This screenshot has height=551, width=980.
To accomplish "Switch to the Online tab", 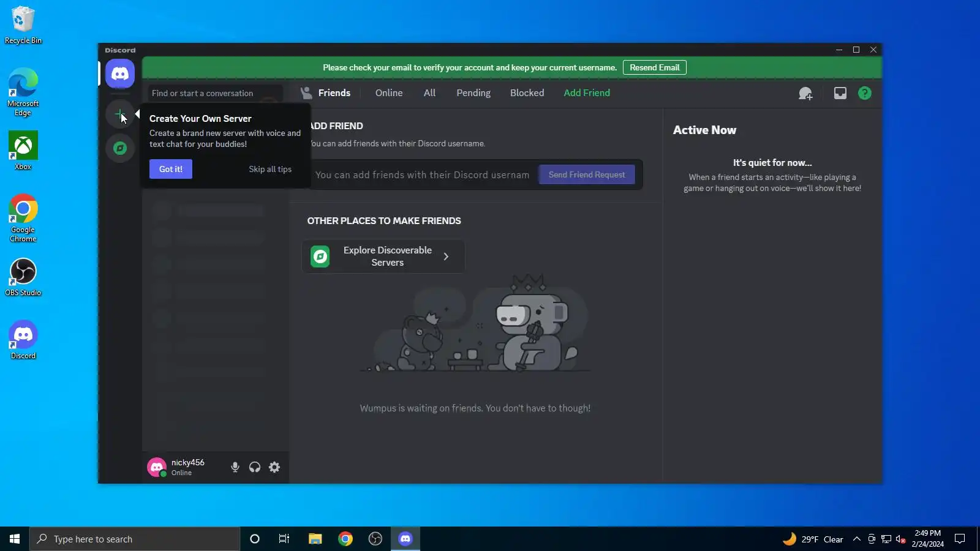I will 389,93.
